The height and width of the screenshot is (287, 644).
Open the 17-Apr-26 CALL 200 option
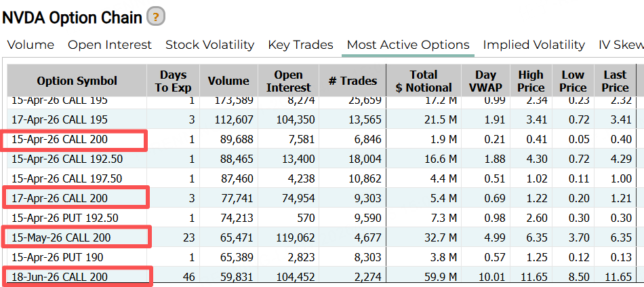pyautogui.click(x=60, y=198)
